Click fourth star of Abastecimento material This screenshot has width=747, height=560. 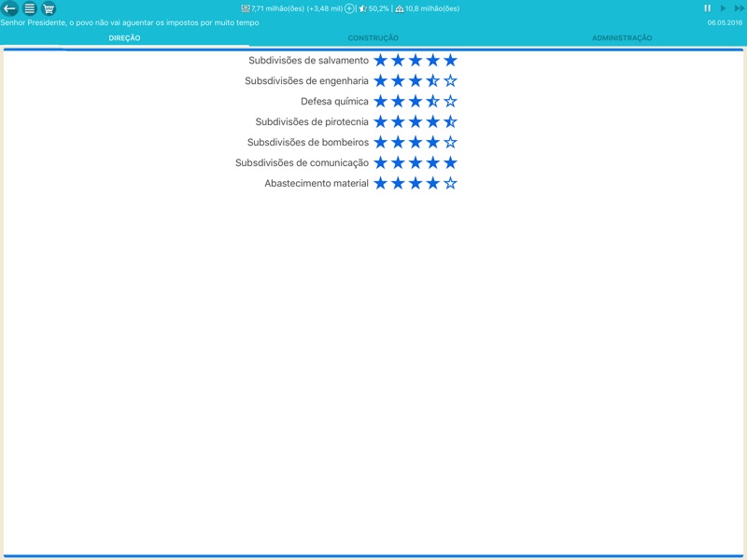[432, 183]
